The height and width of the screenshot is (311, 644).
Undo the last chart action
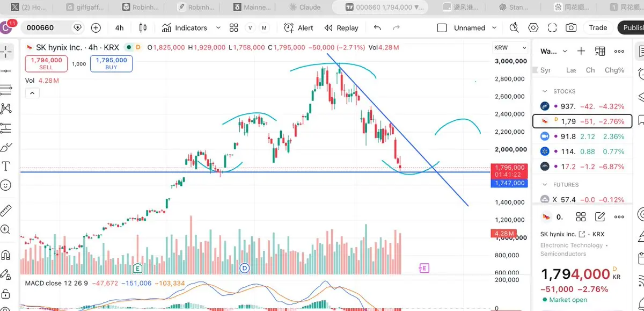[x=377, y=28]
